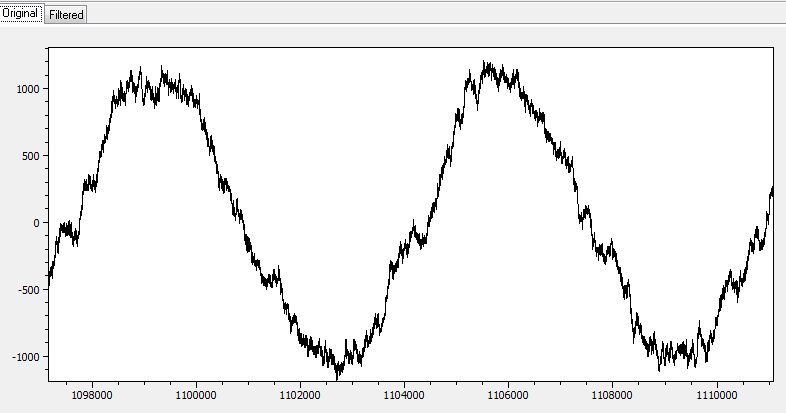Viewport: 786px width, 413px height.
Task: Click the 1000 label on the vertical axis
Action: (26, 89)
